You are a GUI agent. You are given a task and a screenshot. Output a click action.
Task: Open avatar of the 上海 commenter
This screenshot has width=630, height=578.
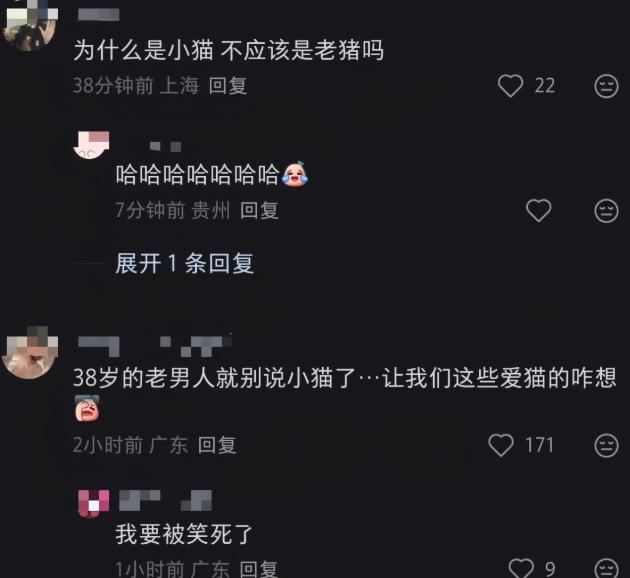tap(30, 25)
